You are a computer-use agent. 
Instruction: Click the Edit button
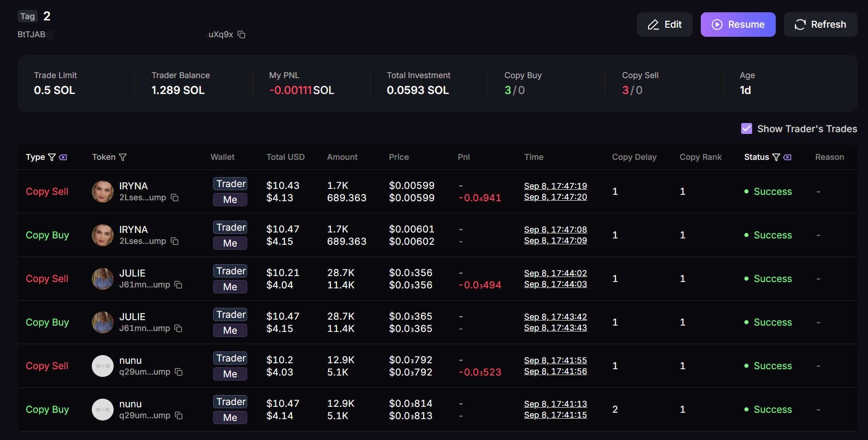664,25
